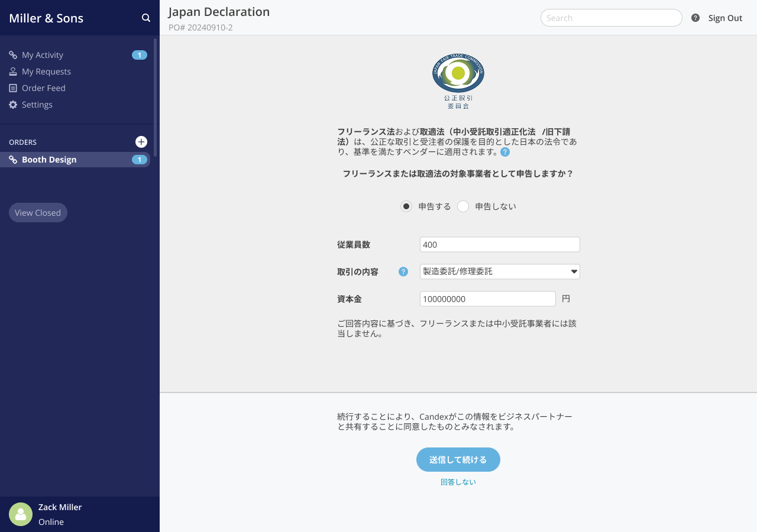The image size is (757, 532).
Task: Click the Zack Miller user name
Action: [x=60, y=507]
